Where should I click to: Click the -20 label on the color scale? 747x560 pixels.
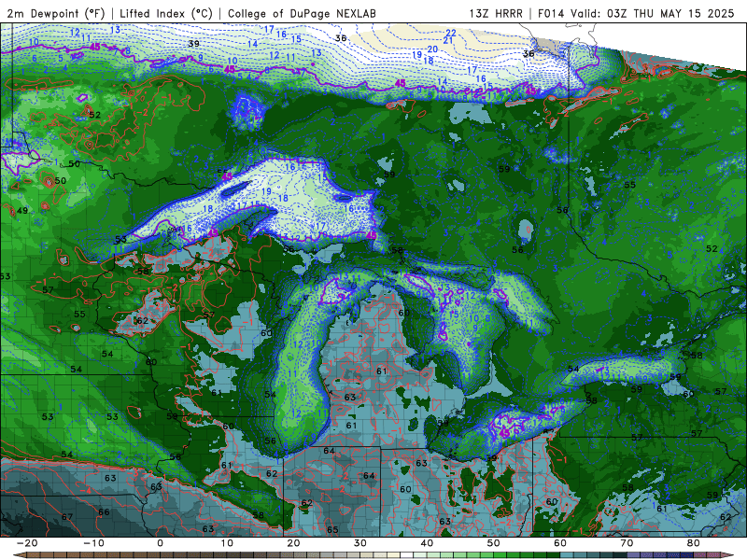click(27, 543)
